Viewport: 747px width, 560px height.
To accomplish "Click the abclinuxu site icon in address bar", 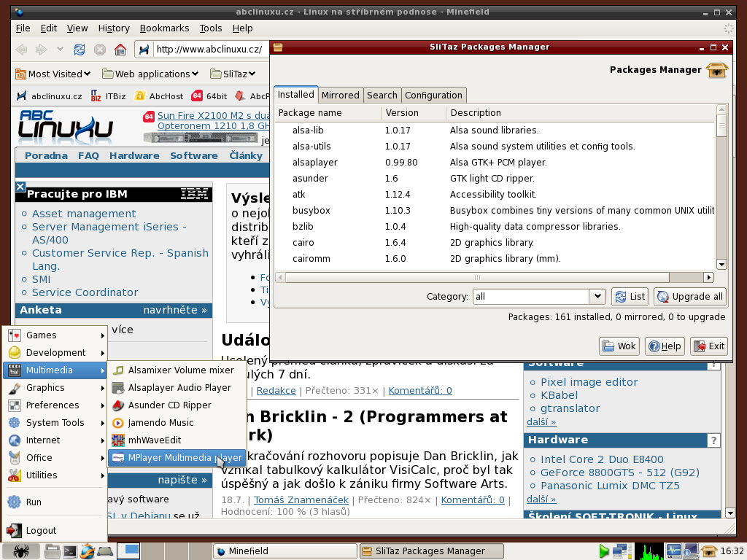I will tap(144, 49).
